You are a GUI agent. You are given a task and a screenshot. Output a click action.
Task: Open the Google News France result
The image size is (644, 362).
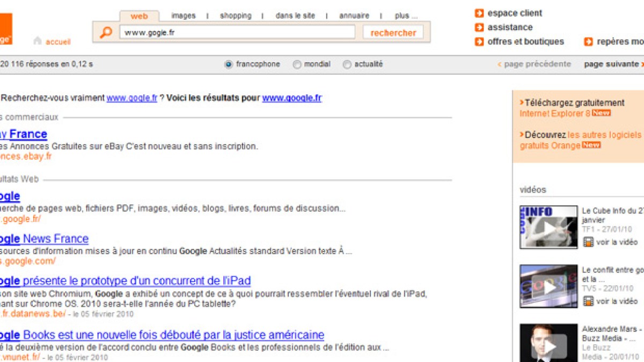[44, 239]
